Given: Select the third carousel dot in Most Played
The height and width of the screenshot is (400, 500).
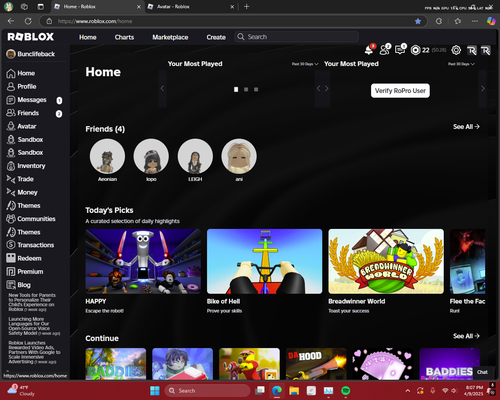Looking at the screenshot, I should point(256,89).
